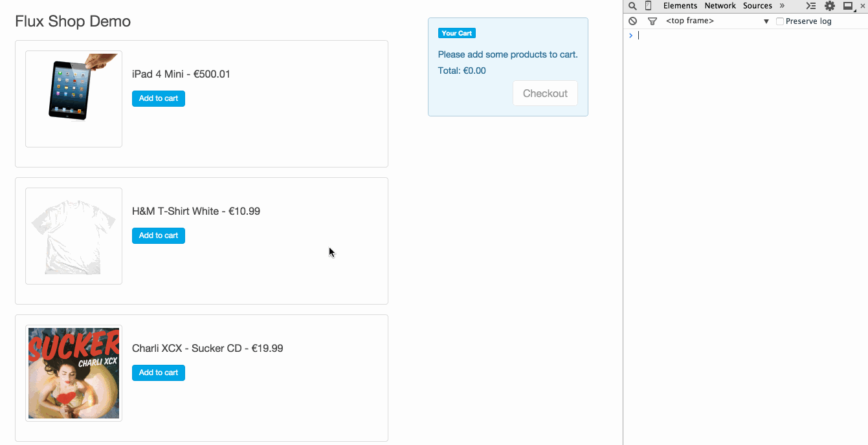Toggle the console filter funnel icon
The width and height of the screenshot is (868, 445).
point(652,21)
